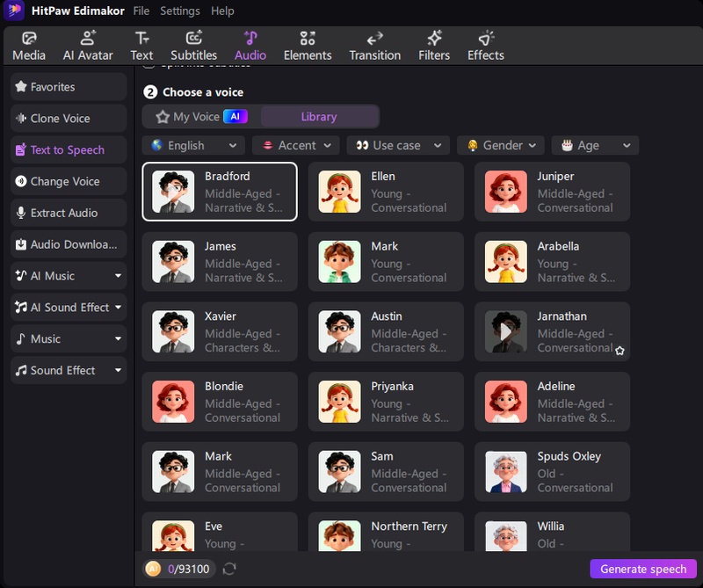Click the 0/93100 credits counter
Screen dimensions: 703x588
coord(188,569)
